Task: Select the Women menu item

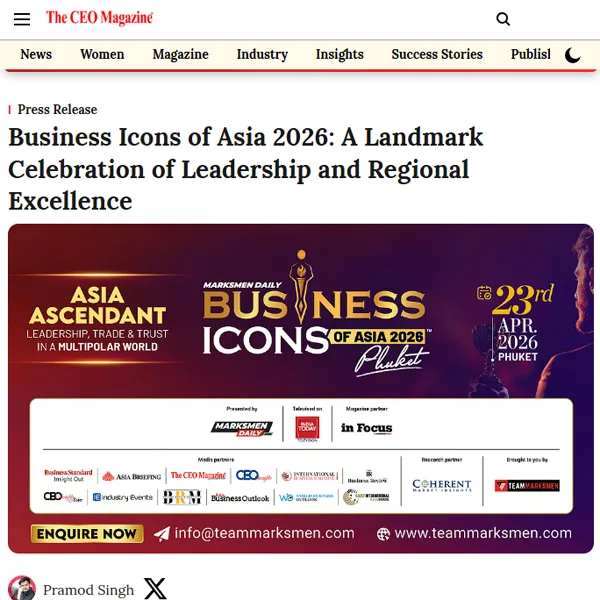Action: pos(102,54)
